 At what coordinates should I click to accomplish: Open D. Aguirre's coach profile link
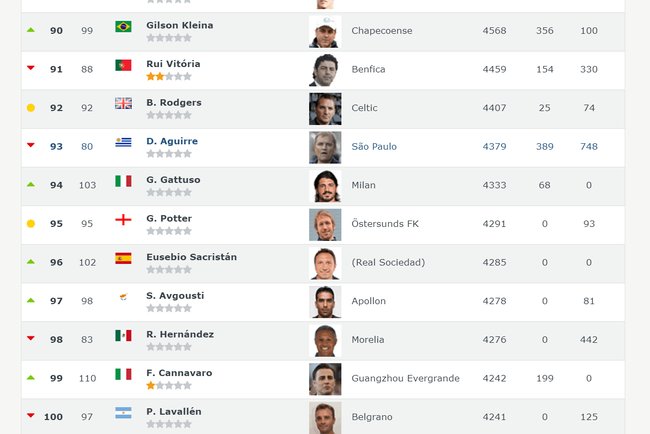coord(172,141)
